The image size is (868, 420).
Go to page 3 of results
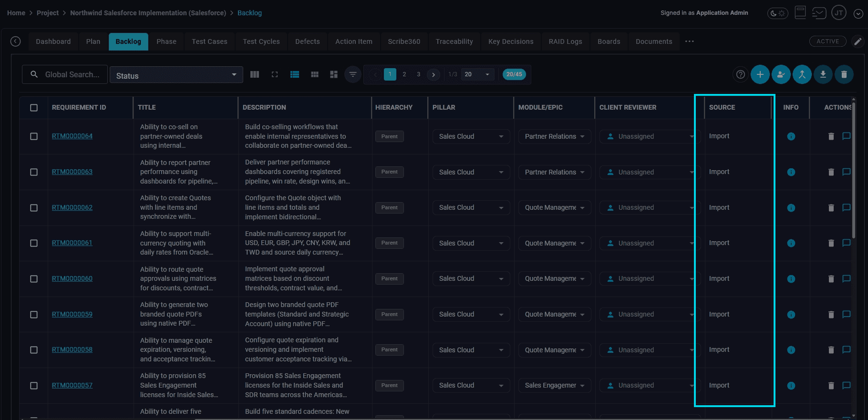[x=419, y=74]
